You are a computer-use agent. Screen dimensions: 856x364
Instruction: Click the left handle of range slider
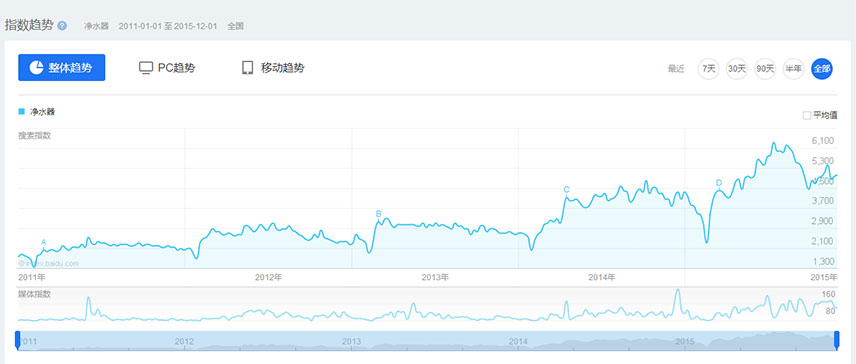18,339
